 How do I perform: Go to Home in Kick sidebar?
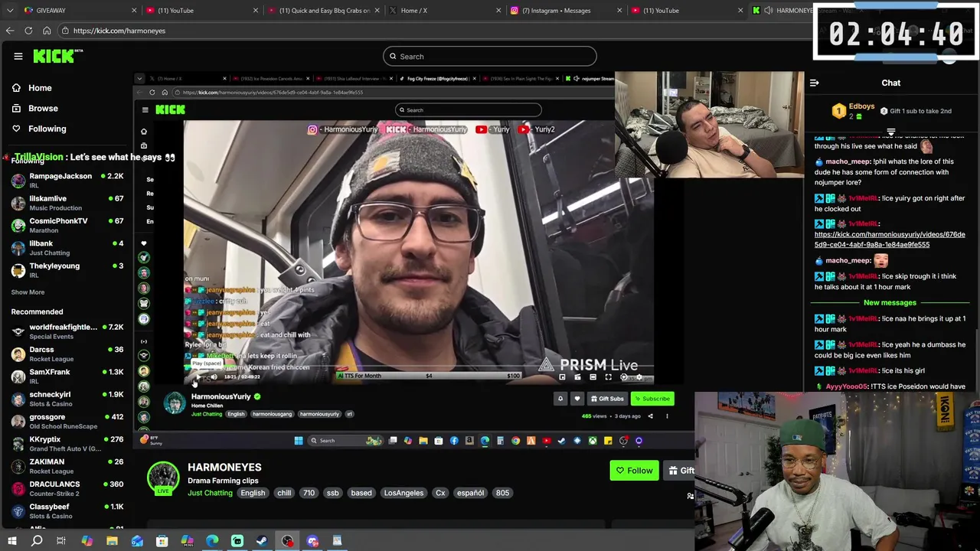(40, 88)
